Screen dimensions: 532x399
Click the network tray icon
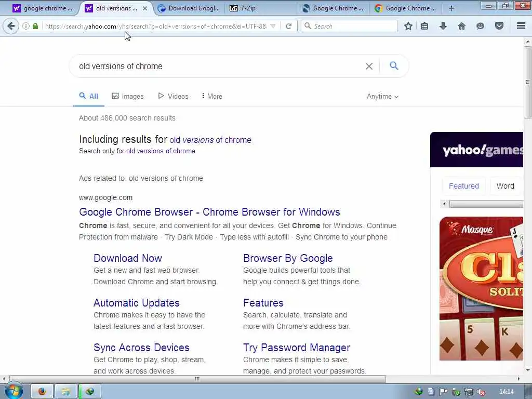tap(469, 392)
